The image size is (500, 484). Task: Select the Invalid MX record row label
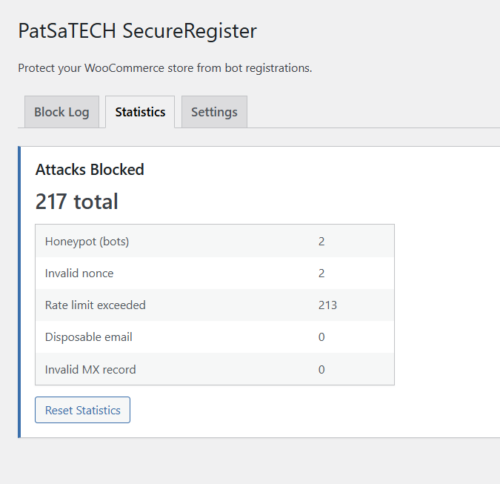tap(90, 369)
